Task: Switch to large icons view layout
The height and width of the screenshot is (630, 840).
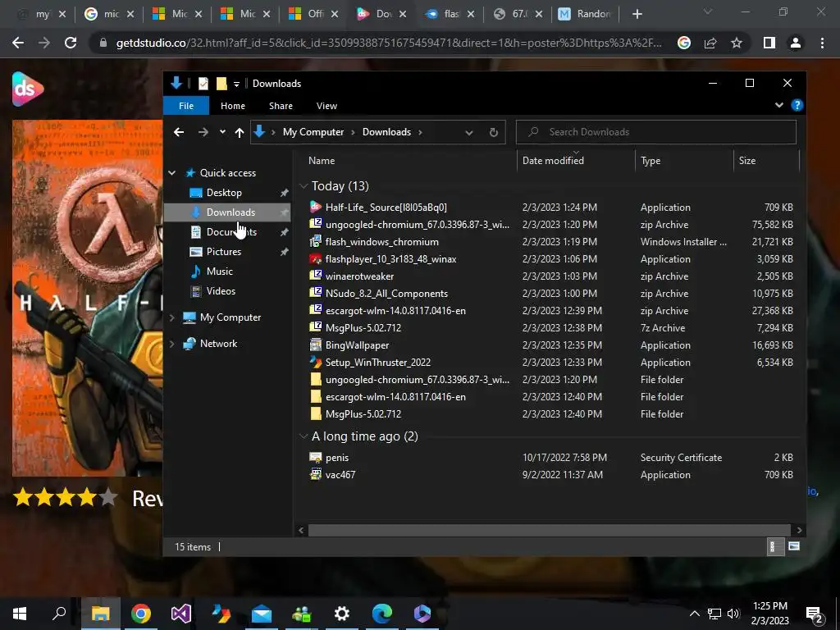Action: tap(794, 546)
